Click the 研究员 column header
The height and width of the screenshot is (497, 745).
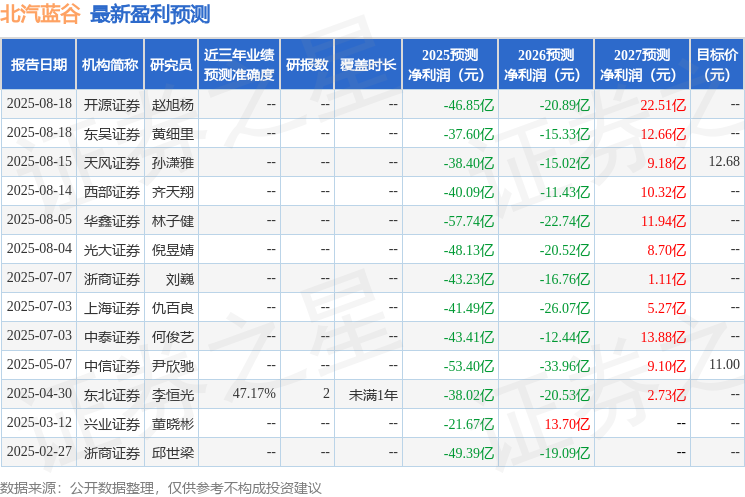171,65
